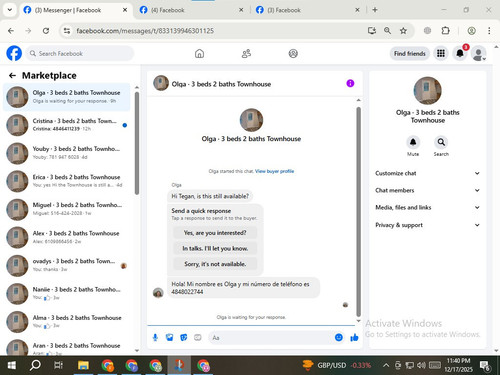Open Cristina 3 beds 2 baths conversation
The width and height of the screenshot is (500, 375).
pos(67,125)
